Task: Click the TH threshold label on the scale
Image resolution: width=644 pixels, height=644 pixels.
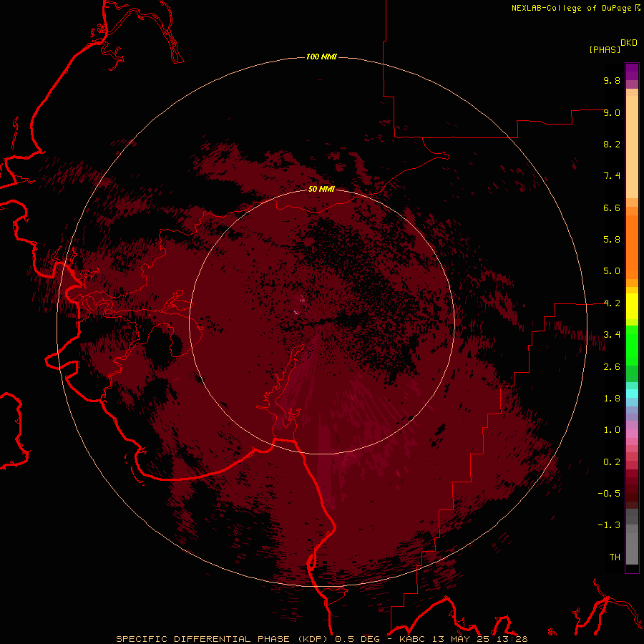Action: (x=615, y=557)
